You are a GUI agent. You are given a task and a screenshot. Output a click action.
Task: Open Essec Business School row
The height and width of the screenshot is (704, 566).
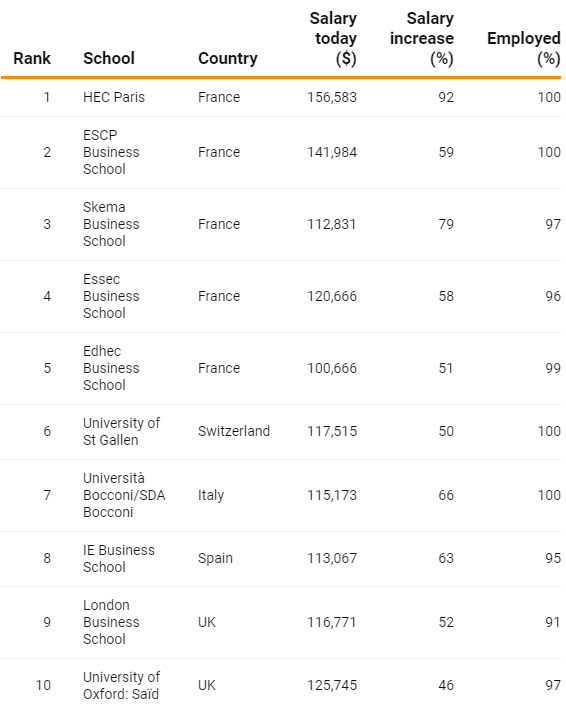(x=281, y=296)
